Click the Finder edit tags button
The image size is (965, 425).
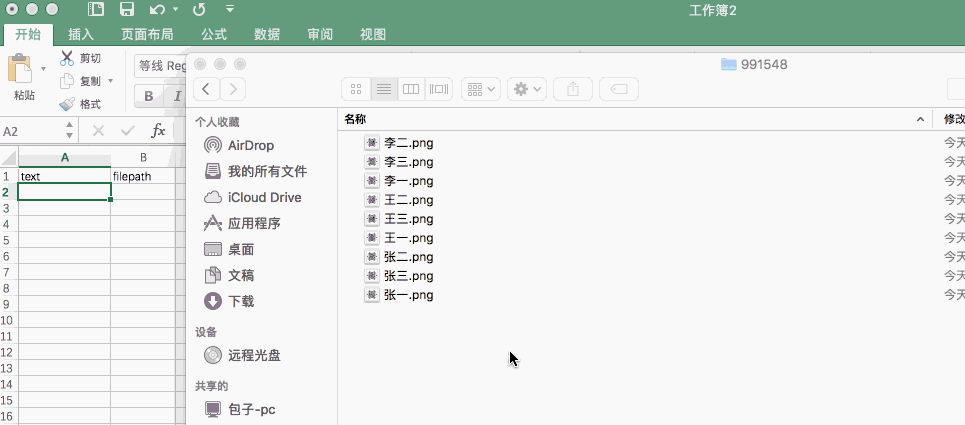click(x=619, y=89)
